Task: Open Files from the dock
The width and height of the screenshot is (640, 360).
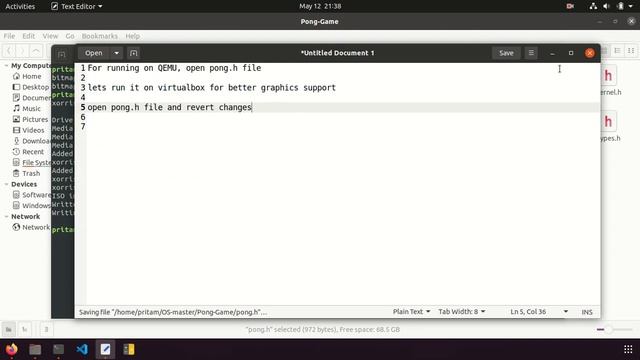Action: pos(35,349)
